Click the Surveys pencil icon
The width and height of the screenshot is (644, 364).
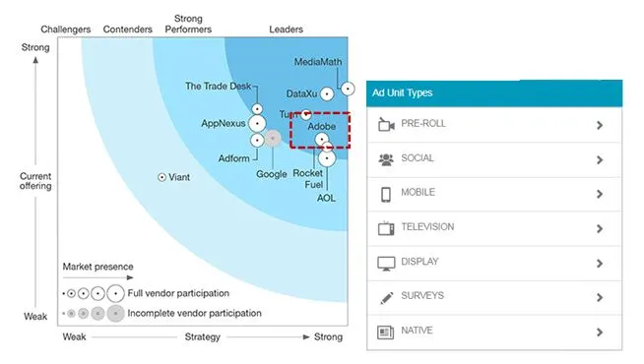pos(386,297)
